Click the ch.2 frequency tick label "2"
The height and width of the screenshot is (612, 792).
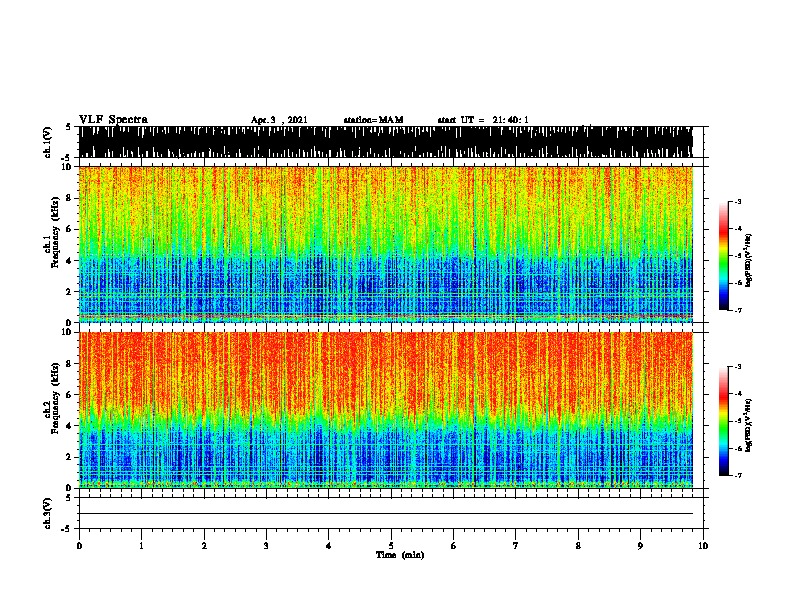(69, 457)
